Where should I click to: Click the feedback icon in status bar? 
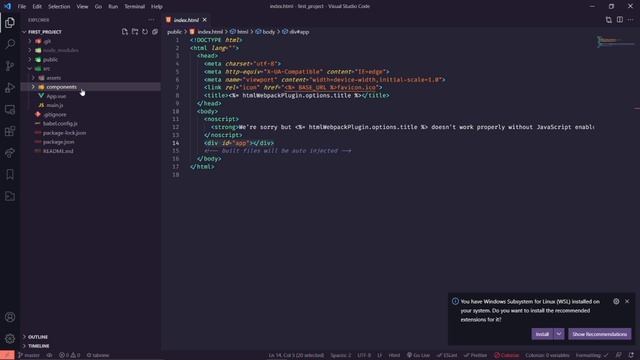pos(619,355)
